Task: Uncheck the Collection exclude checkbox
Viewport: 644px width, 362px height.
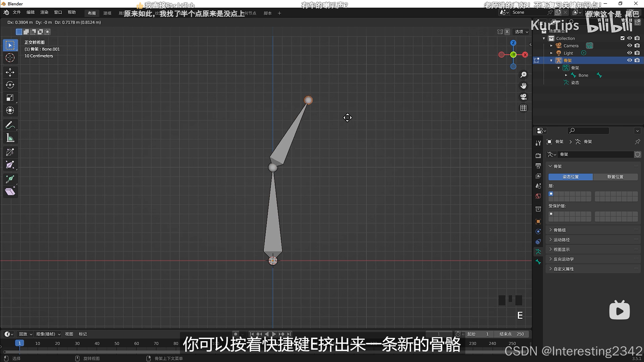Action: pos(622,38)
